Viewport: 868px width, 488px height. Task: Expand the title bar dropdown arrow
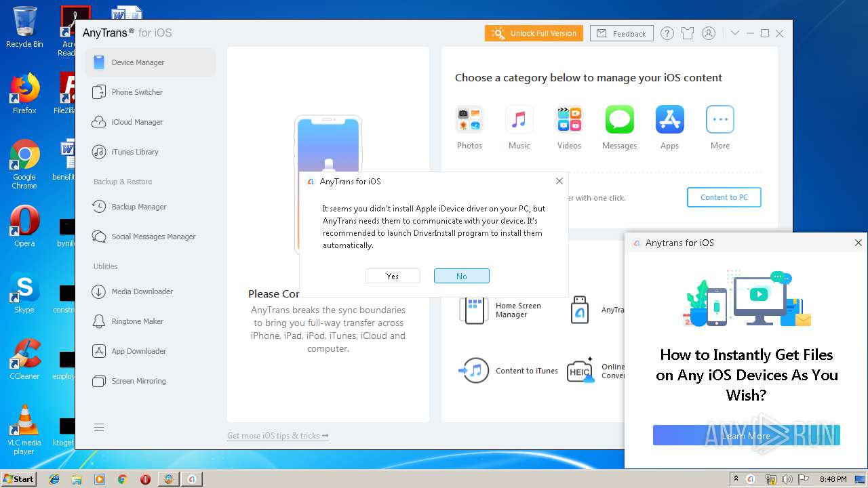(x=734, y=33)
